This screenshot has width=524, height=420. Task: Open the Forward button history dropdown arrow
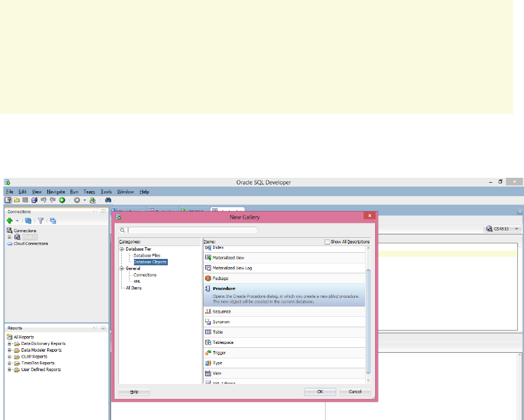pyautogui.click(x=84, y=200)
